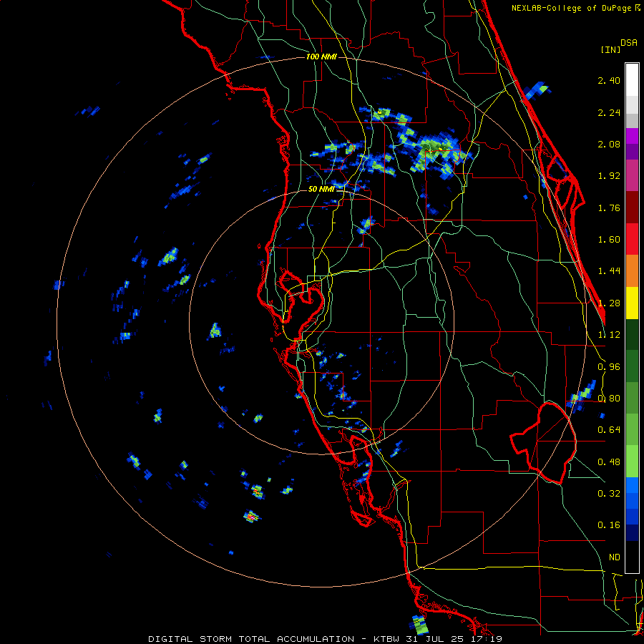Pick the black ND swatch at legend bottom
Screen dimensions: 644x644
point(632,557)
